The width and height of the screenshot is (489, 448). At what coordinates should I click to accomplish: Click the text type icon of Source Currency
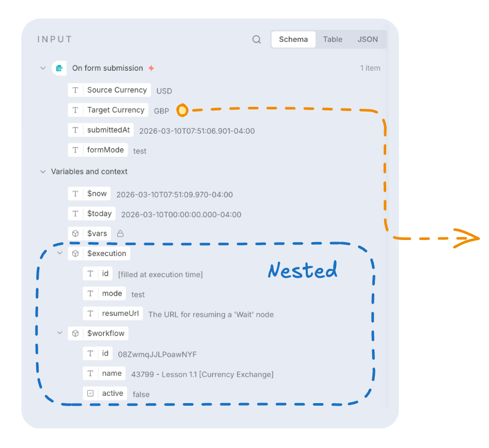(75, 90)
